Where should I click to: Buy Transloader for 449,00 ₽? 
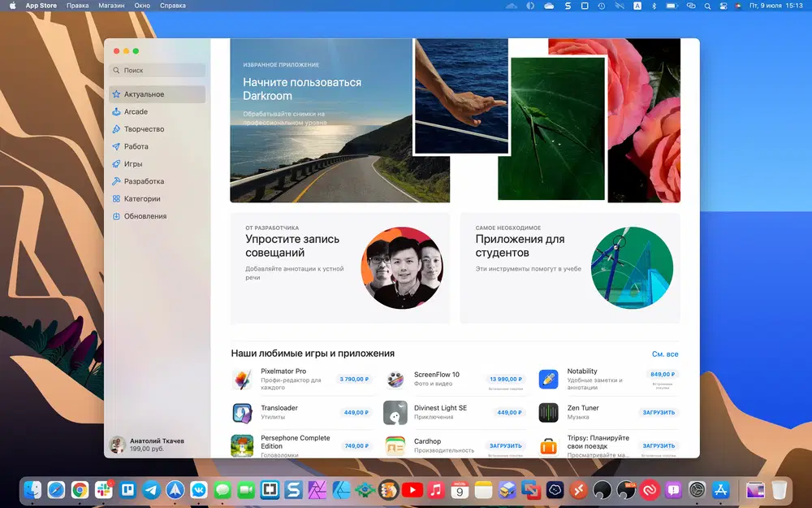[x=356, y=413]
